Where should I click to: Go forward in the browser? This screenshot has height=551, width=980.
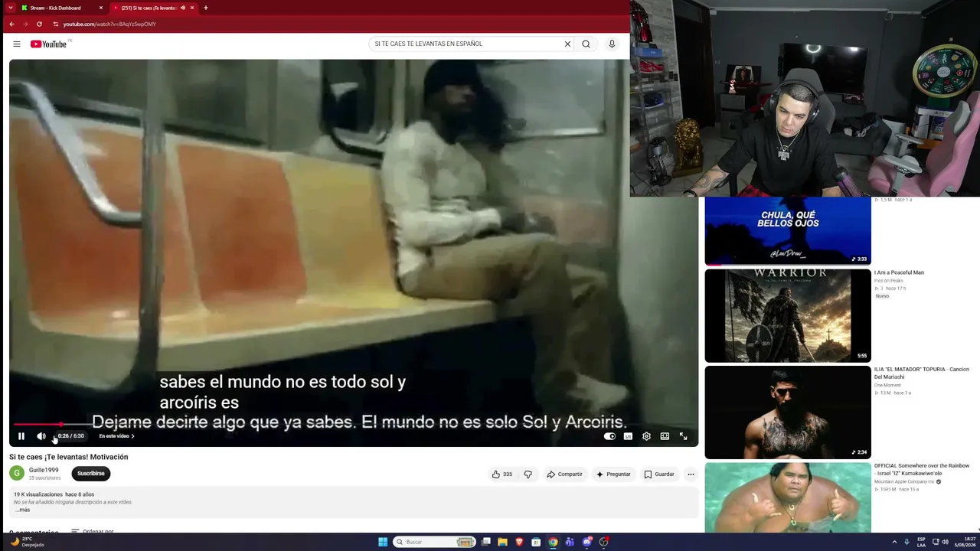click(25, 24)
